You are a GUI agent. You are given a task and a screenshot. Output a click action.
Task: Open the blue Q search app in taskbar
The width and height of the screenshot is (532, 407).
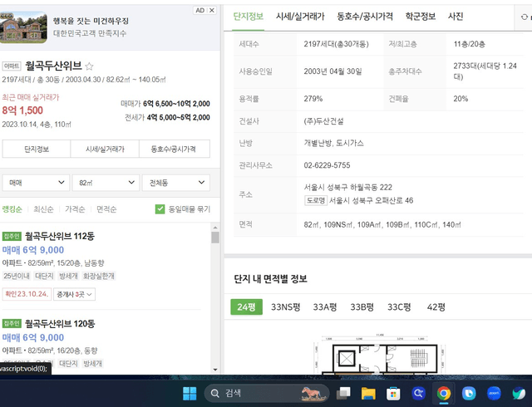point(419,394)
